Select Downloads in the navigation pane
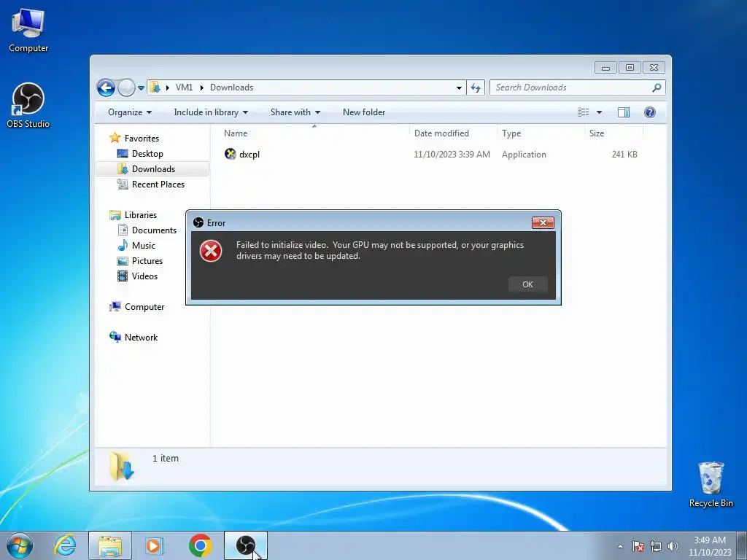747x560 pixels. point(146,169)
